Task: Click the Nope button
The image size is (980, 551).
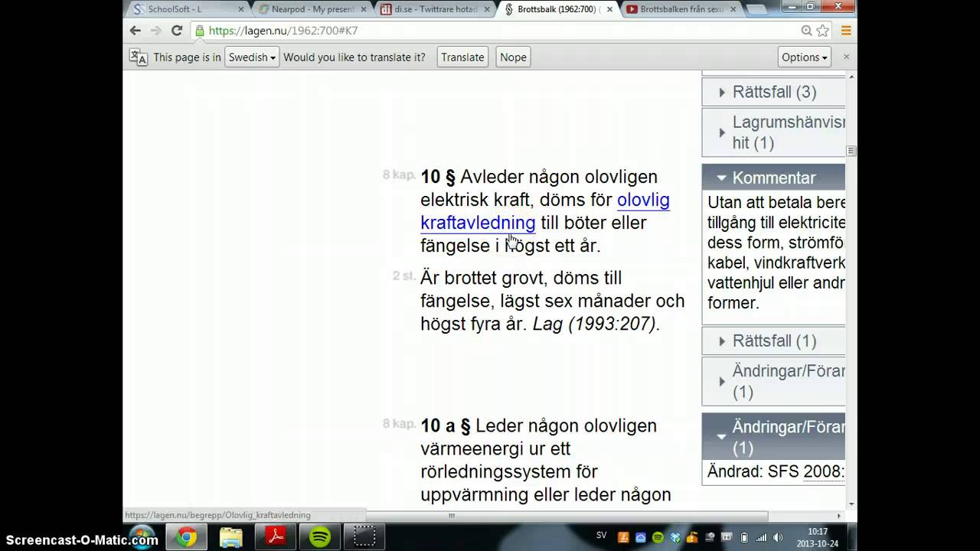Action: [513, 57]
